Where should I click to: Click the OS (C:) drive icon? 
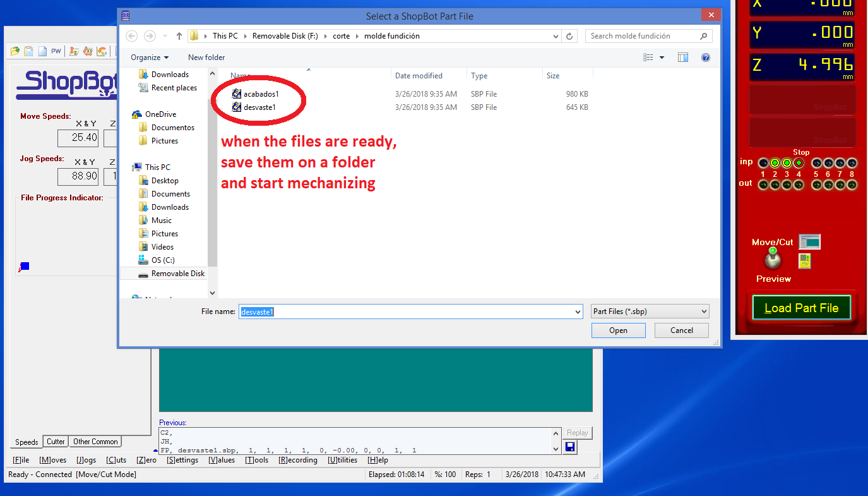[143, 260]
